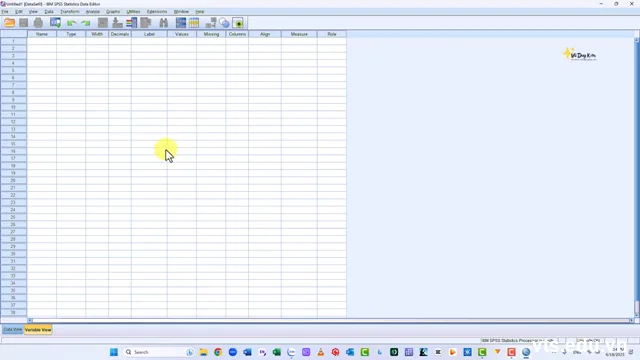Click the Width column header
The width and height of the screenshot is (640, 360).
pyautogui.click(x=97, y=34)
